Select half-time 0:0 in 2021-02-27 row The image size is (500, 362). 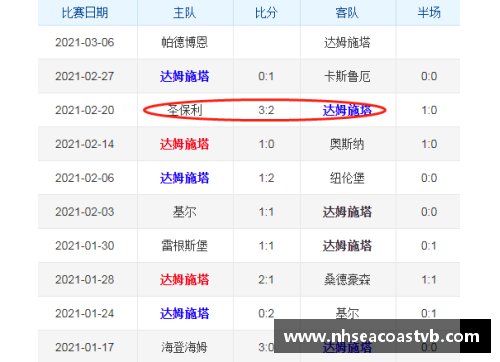click(429, 76)
